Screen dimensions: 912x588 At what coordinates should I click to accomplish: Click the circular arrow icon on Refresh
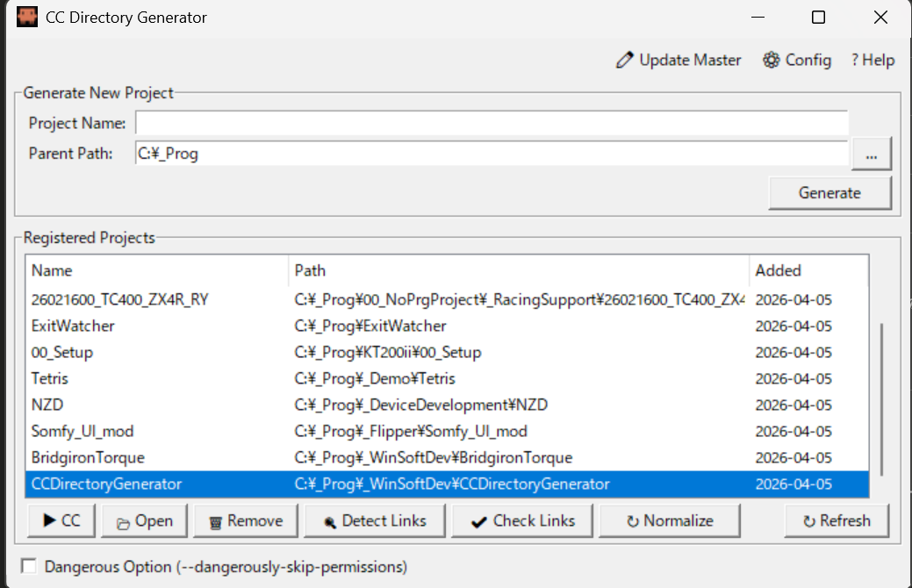(809, 521)
